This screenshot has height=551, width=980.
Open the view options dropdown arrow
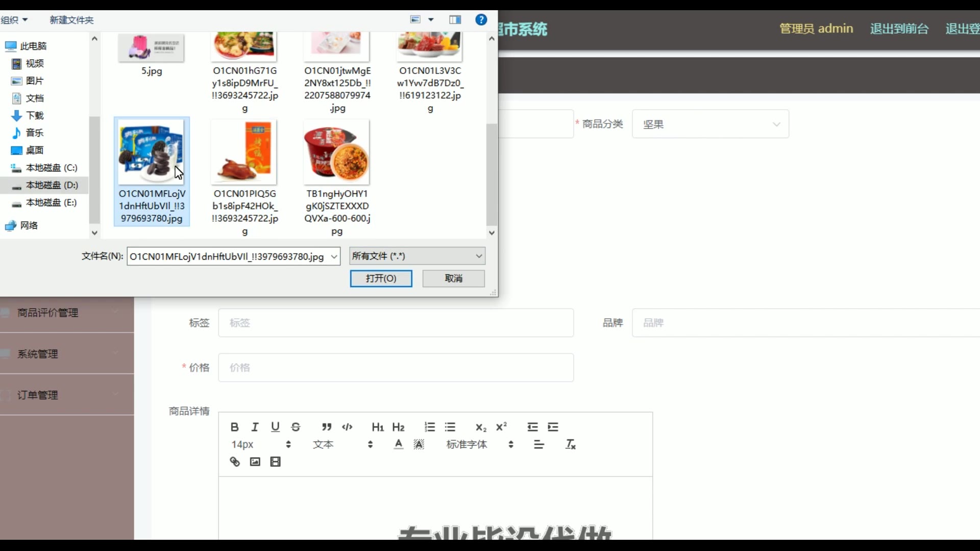click(431, 20)
